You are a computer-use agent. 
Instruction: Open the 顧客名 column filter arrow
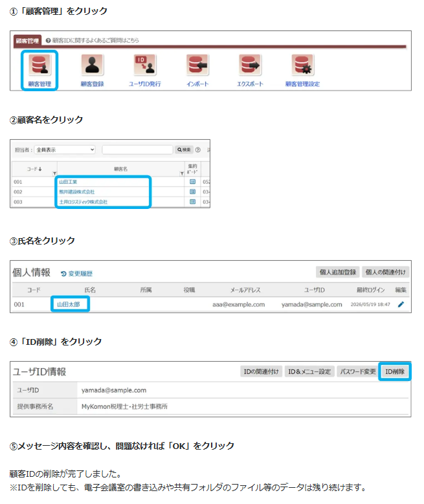pyautogui.click(x=182, y=173)
